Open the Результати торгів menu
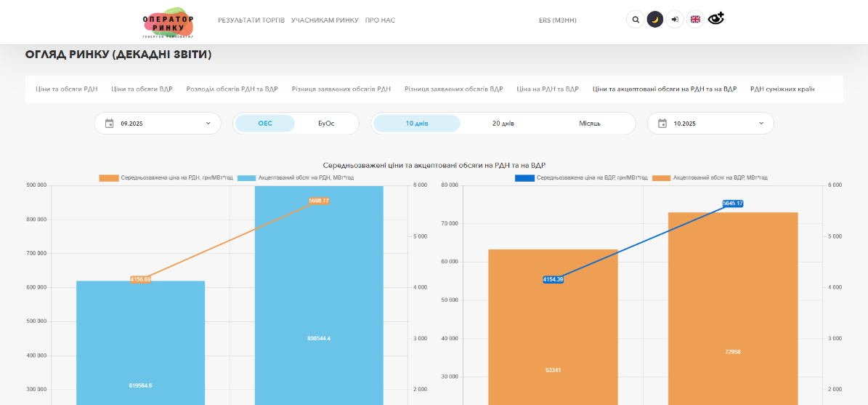Image resolution: width=868 pixels, height=405 pixels. click(x=251, y=20)
